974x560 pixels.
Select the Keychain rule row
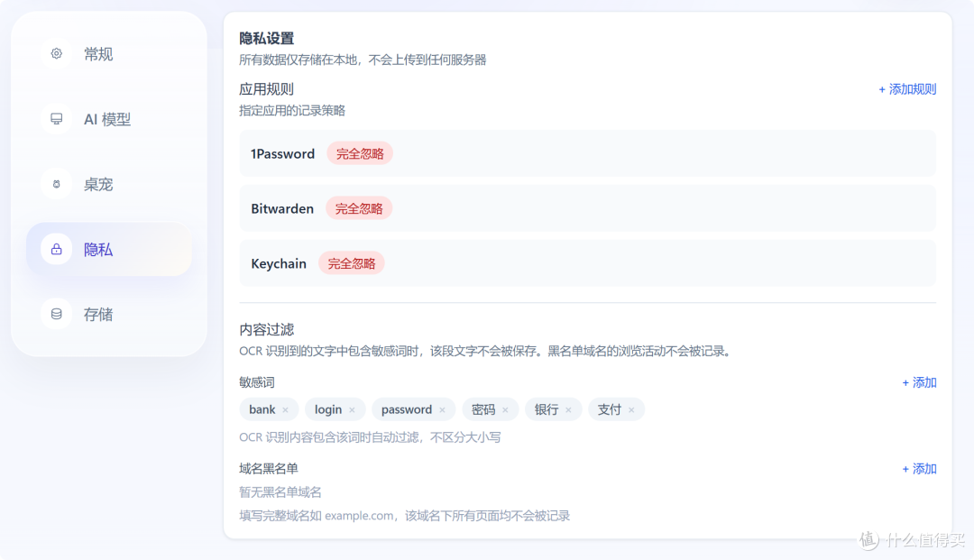point(588,263)
